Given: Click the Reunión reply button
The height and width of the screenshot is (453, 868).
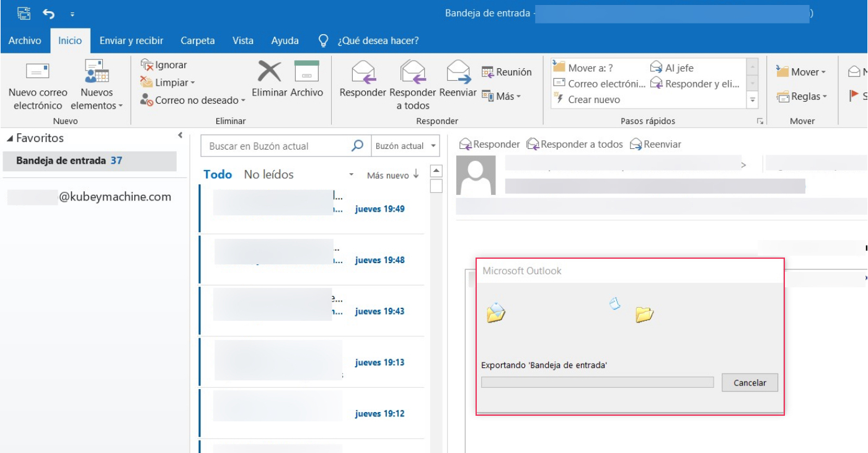Looking at the screenshot, I should [507, 72].
